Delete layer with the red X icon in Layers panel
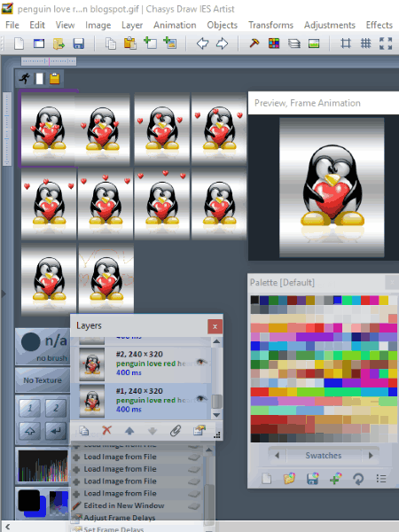This screenshot has height=532, width=399. 107,431
